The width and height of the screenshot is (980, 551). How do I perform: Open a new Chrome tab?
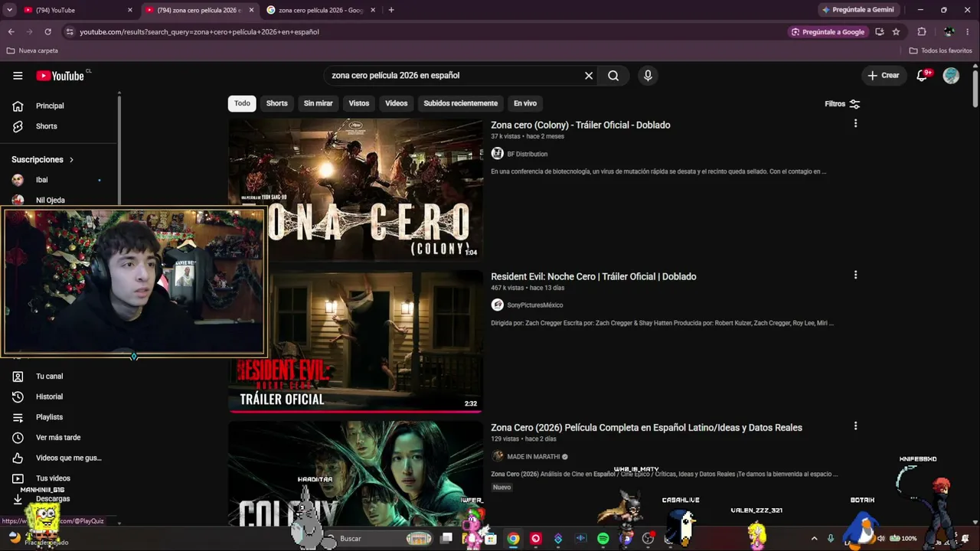coord(391,10)
